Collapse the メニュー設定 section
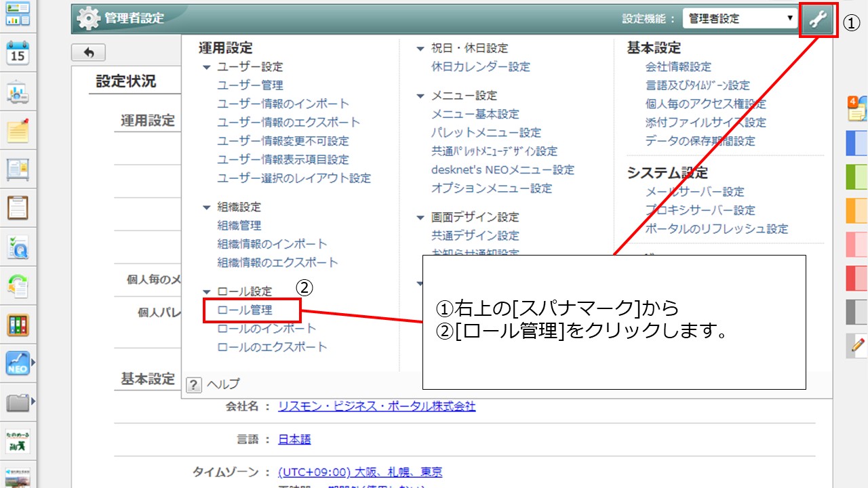868x488 pixels. point(420,96)
